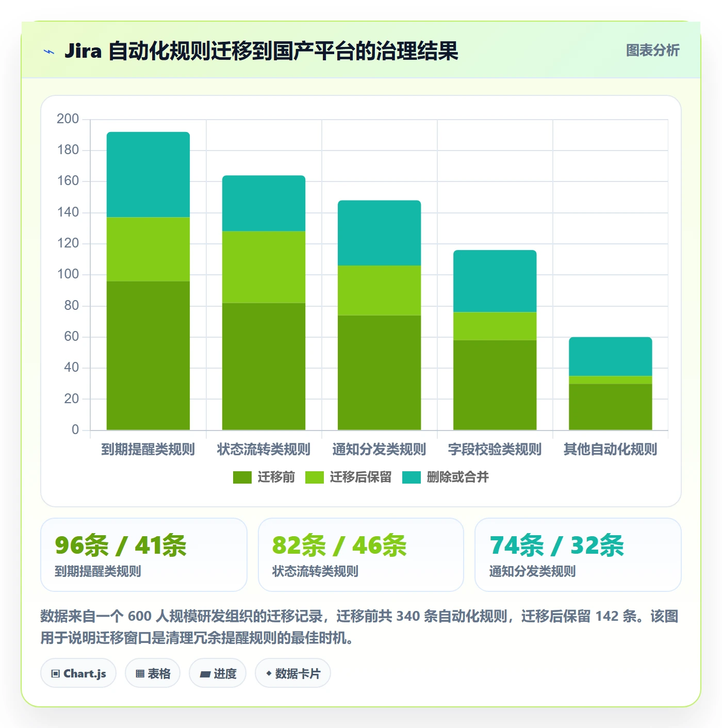Select the 表格 tag chip
Image resolution: width=722 pixels, height=728 pixels.
tap(153, 673)
